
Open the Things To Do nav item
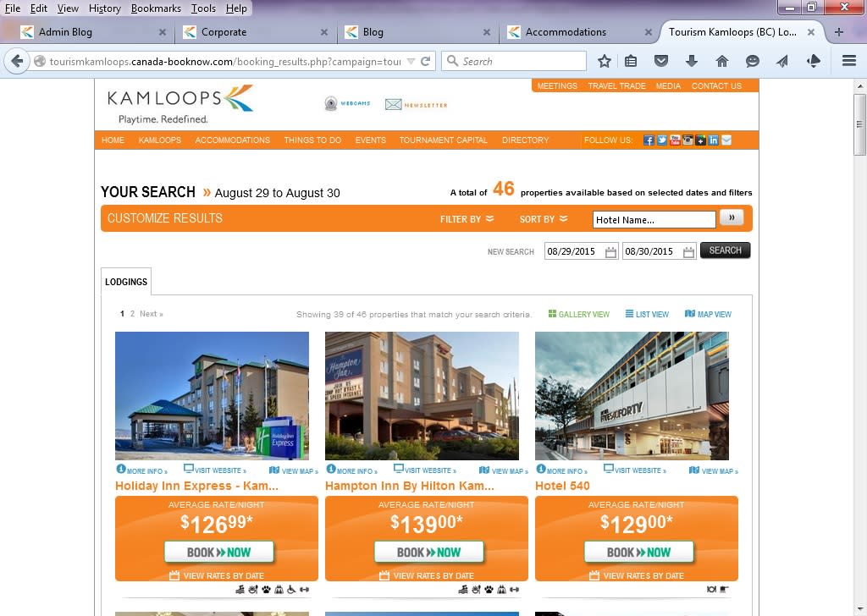pyautogui.click(x=312, y=140)
